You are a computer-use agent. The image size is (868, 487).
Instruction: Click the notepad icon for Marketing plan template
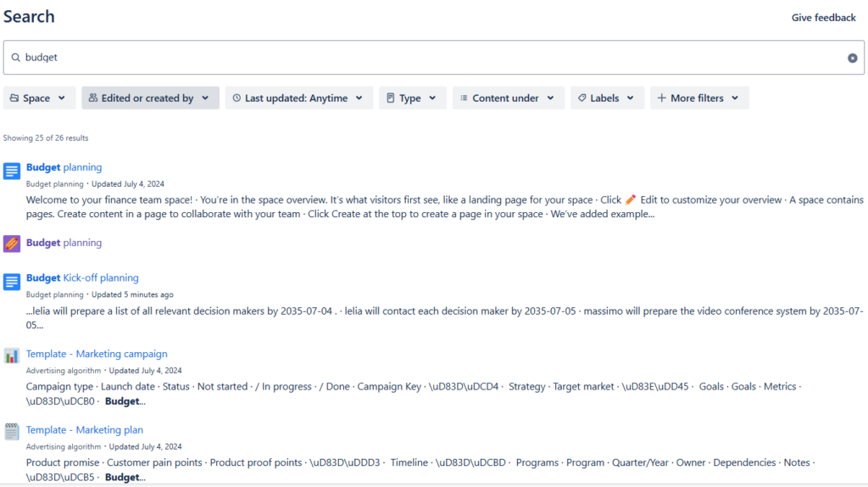(x=12, y=432)
